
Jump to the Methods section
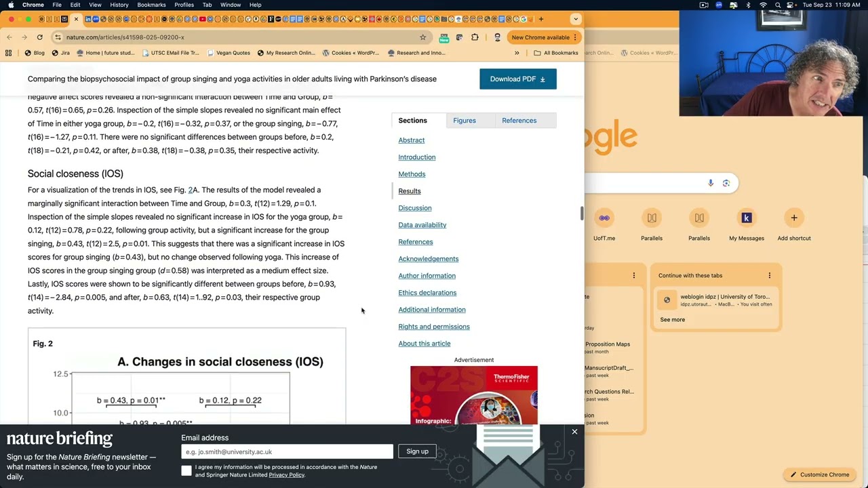[412, 174]
